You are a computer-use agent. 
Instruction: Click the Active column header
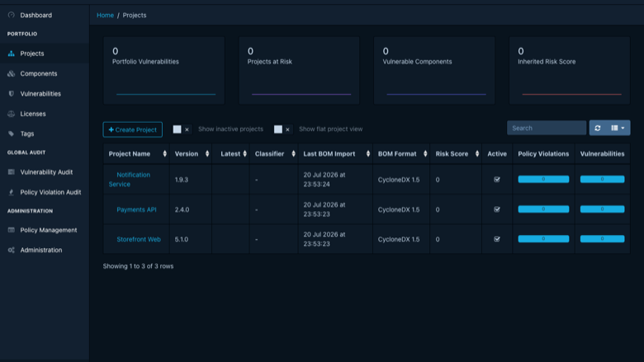497,153
